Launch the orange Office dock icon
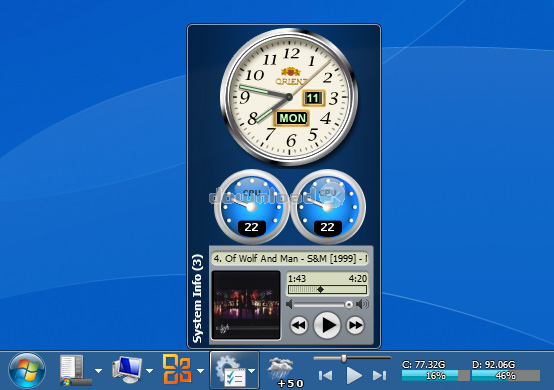 (x=177, y=370)
